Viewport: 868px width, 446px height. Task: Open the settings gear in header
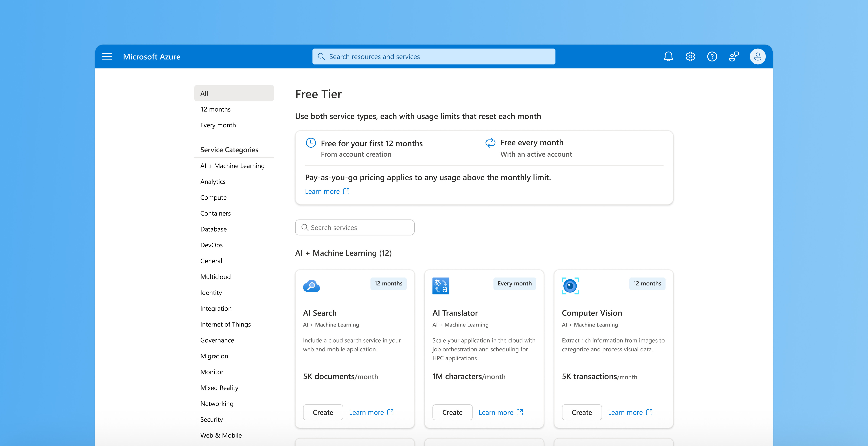pos(690,57)
